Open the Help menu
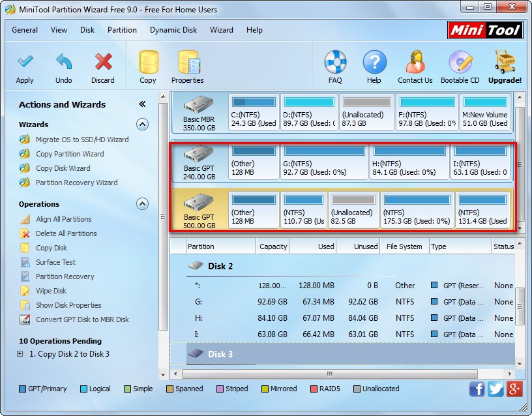This screenshot has width=532, height=416. 254,30
